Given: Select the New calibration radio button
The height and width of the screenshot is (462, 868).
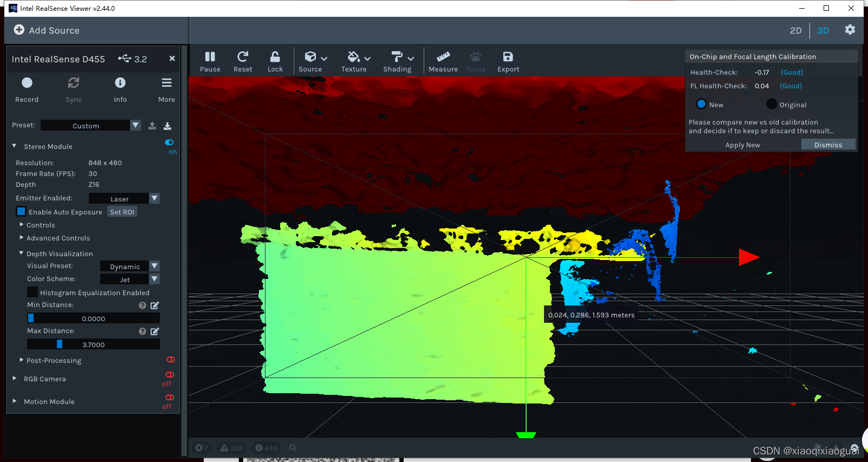Looking at the screenshot, I should pyautogui.click(x=701, y=104).
